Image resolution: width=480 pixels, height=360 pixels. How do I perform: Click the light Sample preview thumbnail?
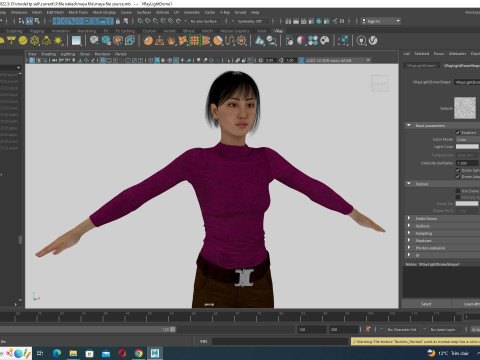tap(465, 108)
